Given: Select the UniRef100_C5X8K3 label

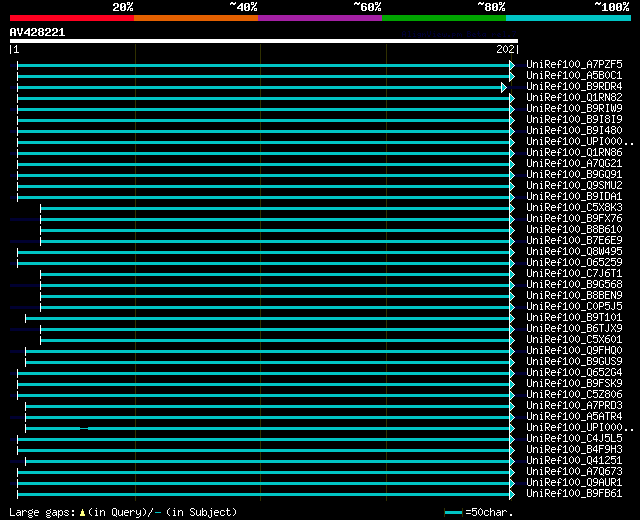Looking at the screenshot, I should tap(574, 208).
